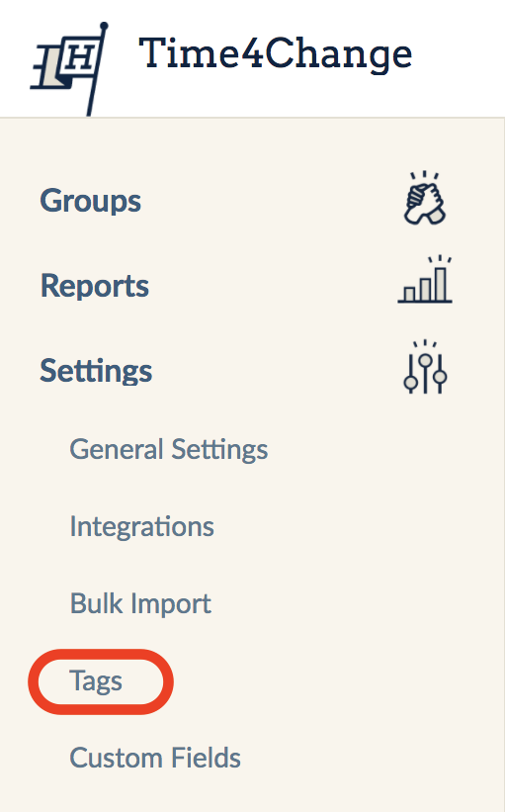
Task: Go to the Reports section
Action: pos(95,286)
